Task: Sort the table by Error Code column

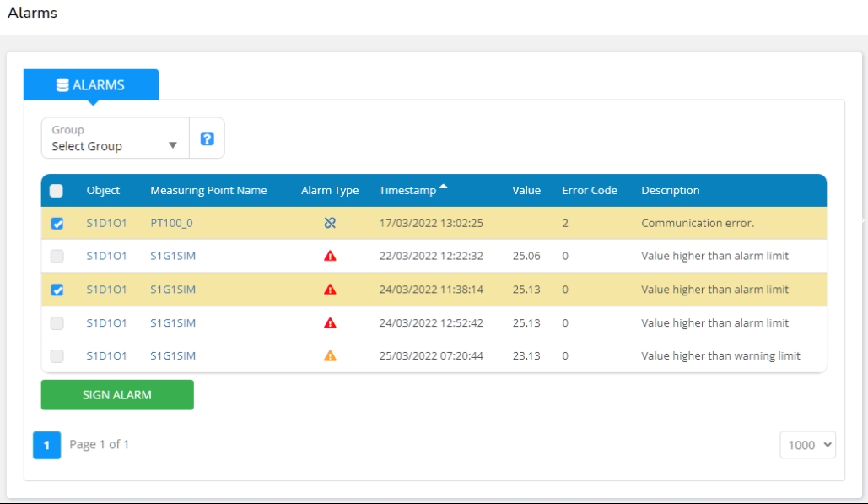Action: [x=590, y=191]
